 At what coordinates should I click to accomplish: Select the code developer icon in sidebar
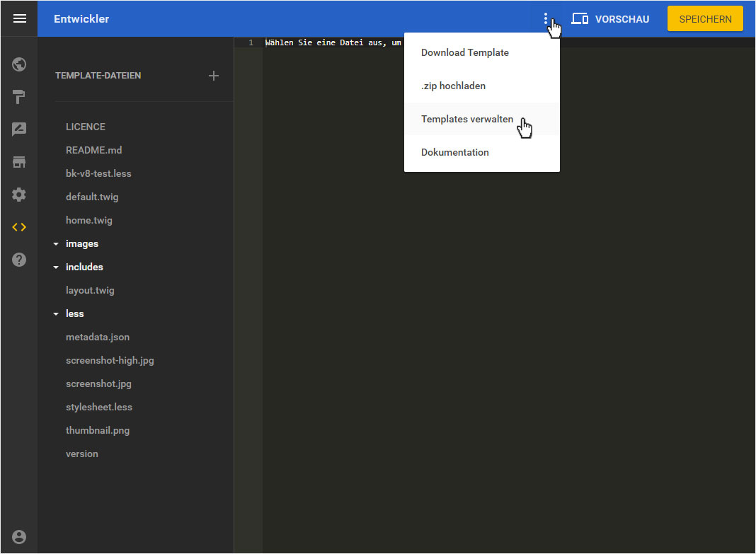19,227
